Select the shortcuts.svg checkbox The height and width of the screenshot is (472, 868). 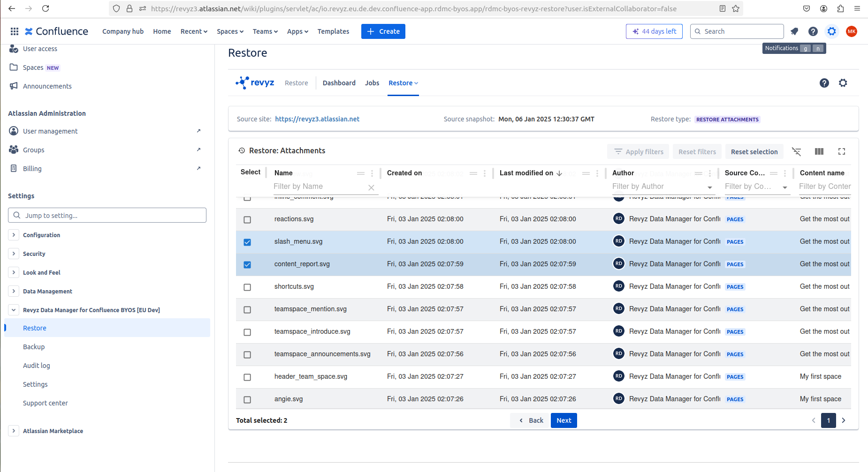pyautogui.click(x=247, y=287)
